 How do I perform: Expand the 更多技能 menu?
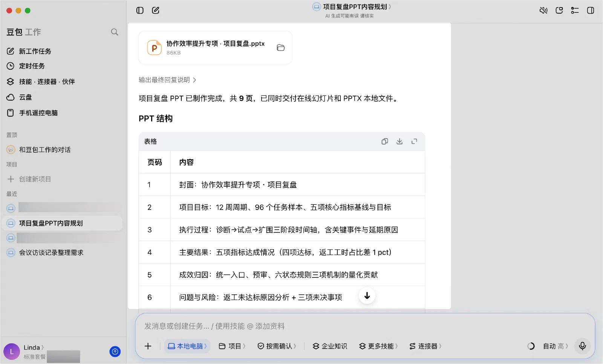378,346
